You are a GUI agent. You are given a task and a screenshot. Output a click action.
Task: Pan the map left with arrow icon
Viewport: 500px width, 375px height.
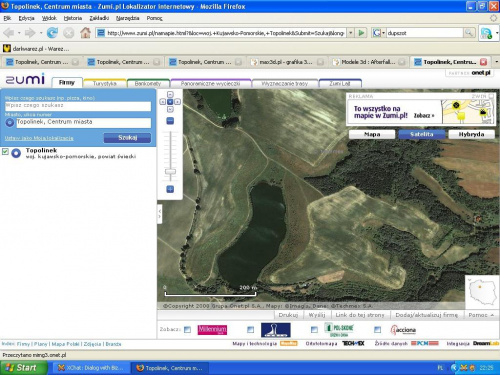pos(163,102)
